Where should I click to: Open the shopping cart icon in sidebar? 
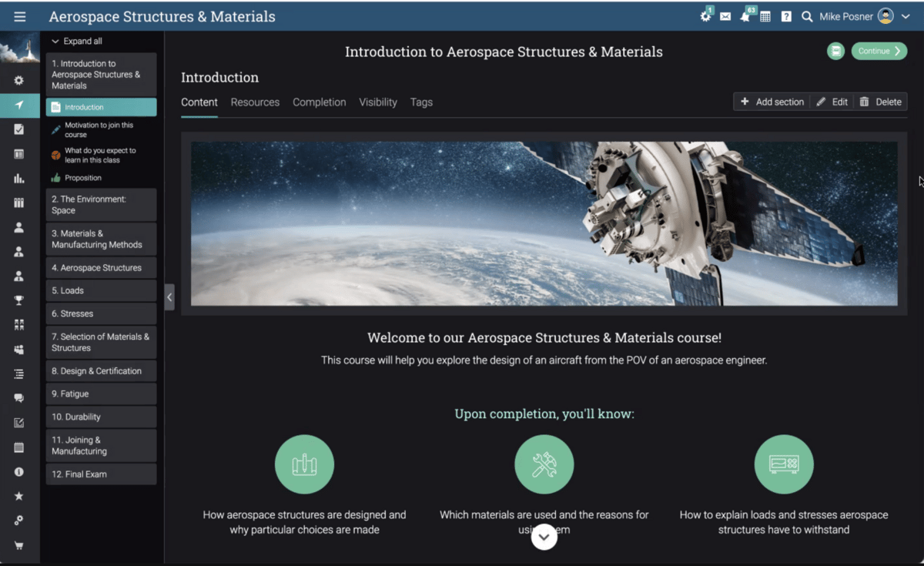point(19,545)
